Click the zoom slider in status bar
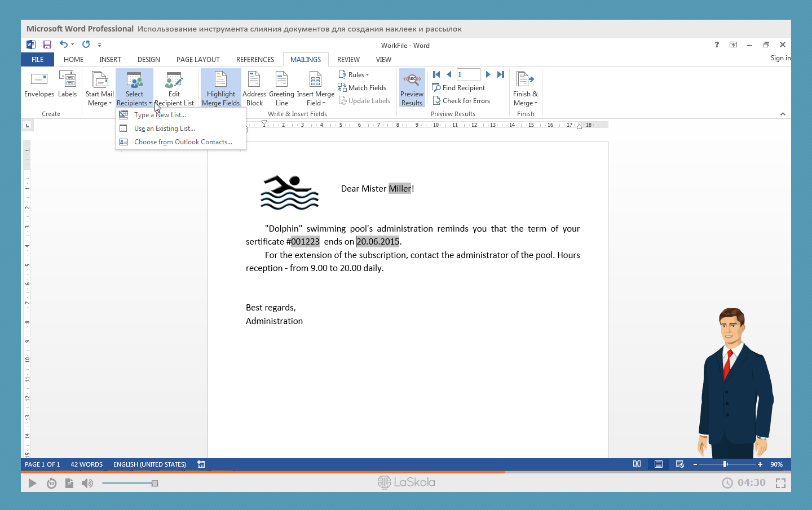Viewport: 812px width, 510px height. (x=726, y=464)
